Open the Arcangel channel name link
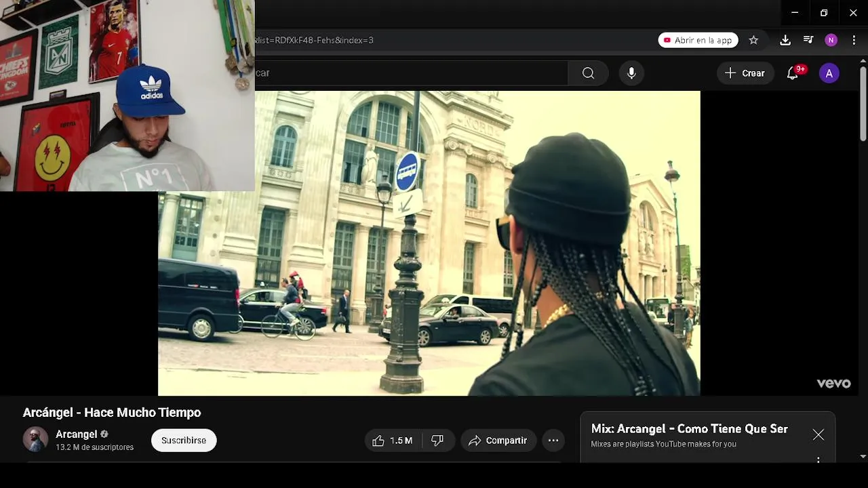This screenshot has height=488, width=868. [77, 434]
